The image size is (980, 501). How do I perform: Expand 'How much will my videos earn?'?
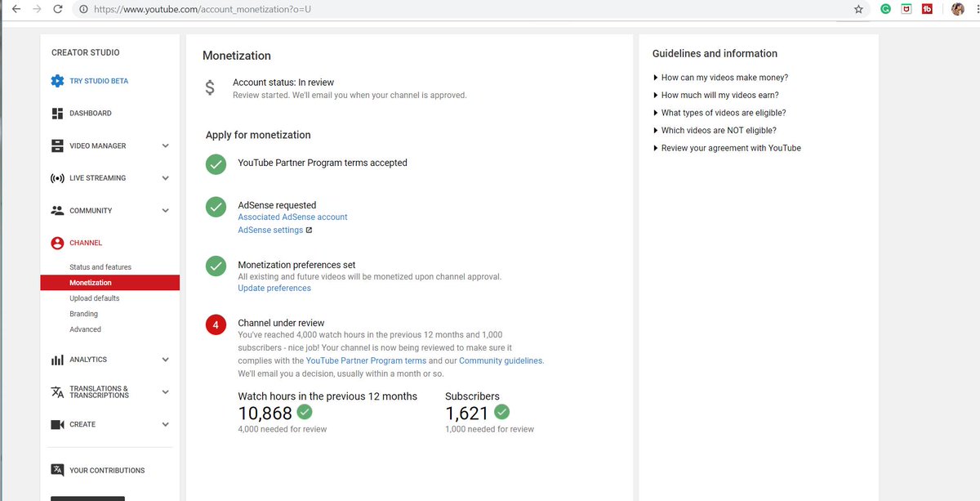[x=715, y=95]
